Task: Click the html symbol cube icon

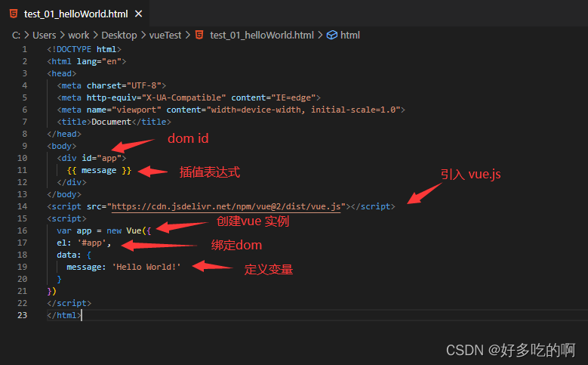Action: 332,36
